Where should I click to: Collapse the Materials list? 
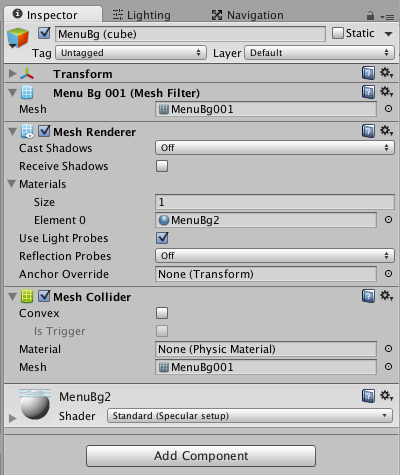click(12, 184)
